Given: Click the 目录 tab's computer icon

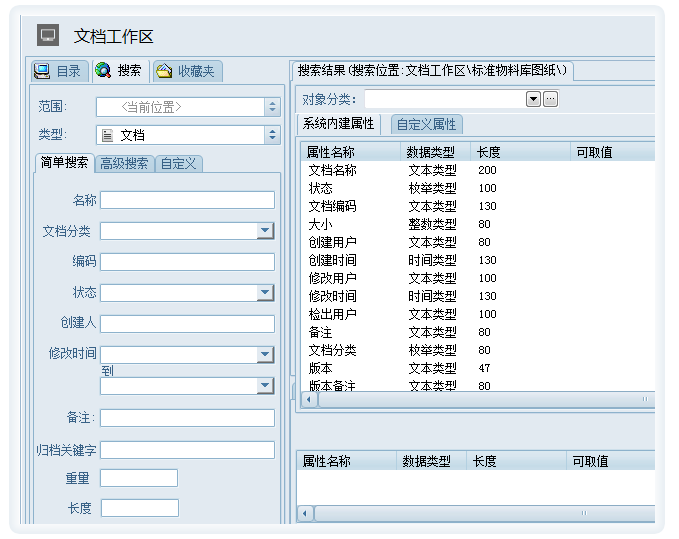Looking at the screenshot, I should 42,71.
